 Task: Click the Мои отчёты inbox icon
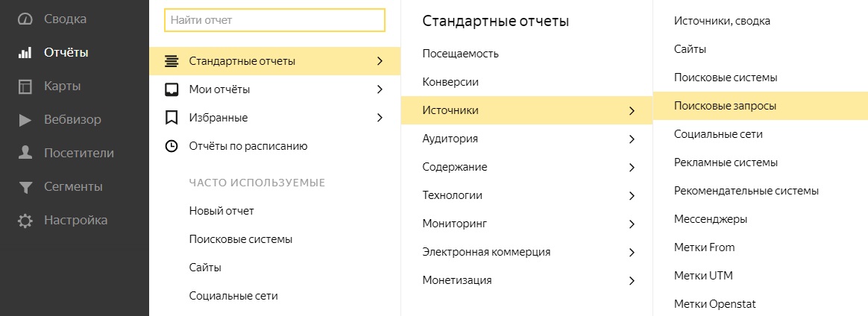(172, 89)
